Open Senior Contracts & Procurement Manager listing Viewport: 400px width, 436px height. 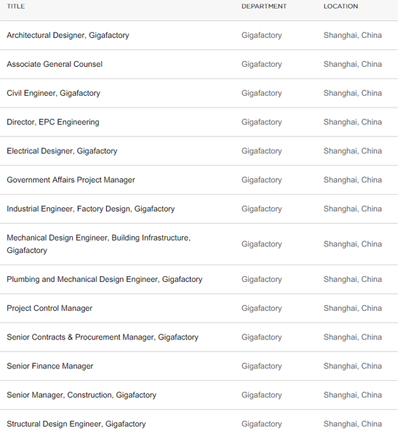click(102, 337)
